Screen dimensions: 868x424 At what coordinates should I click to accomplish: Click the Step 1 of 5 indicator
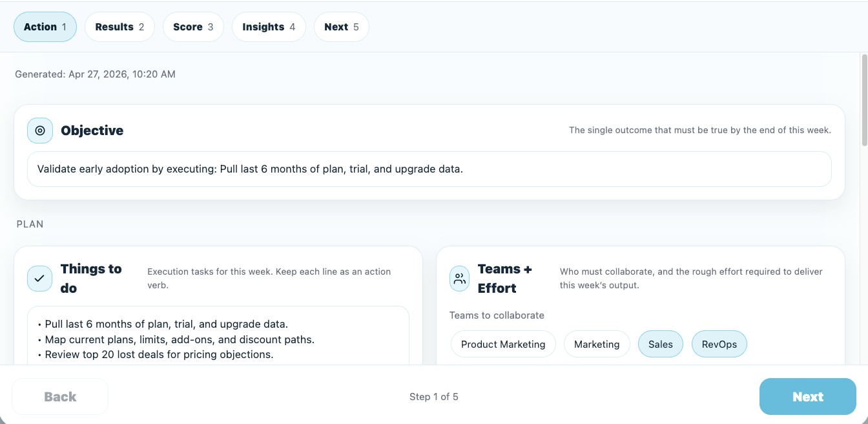point(434,397)
